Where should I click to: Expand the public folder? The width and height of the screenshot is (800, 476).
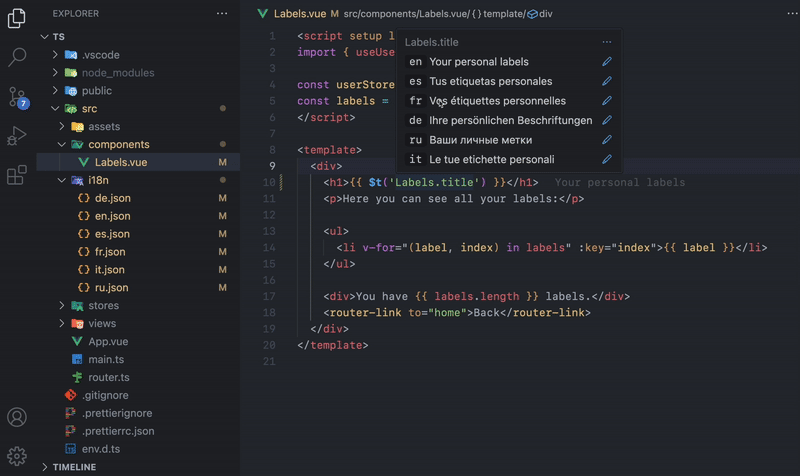click(55, 90)
